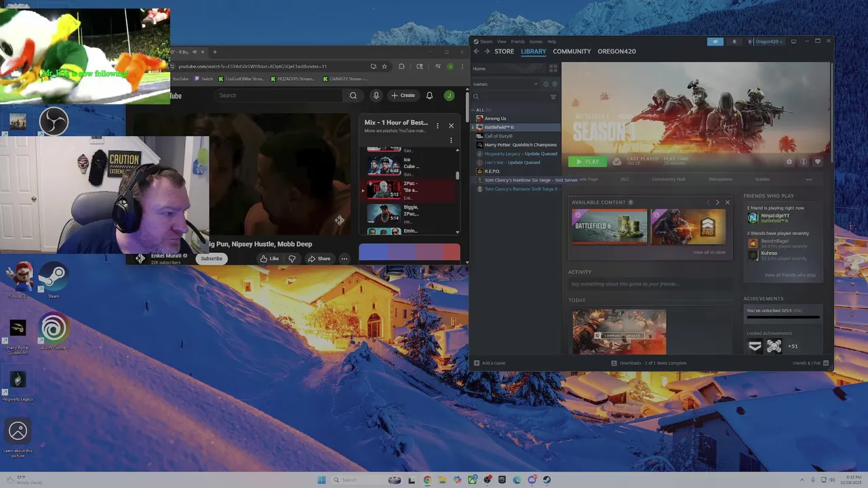The width and height of the screenshot is (868, 488).
Task: Open the Friends menu in Steam
Action: click(518, 41)
